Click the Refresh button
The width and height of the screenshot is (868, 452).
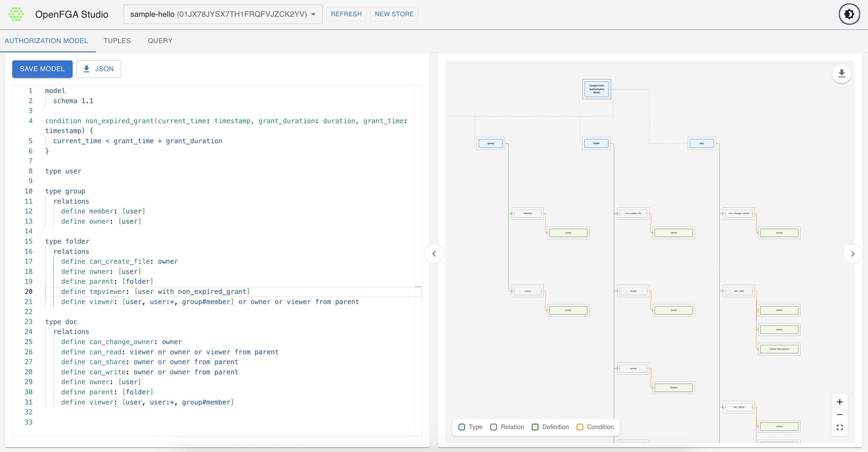pyautogui.click(x=346, y=14)
